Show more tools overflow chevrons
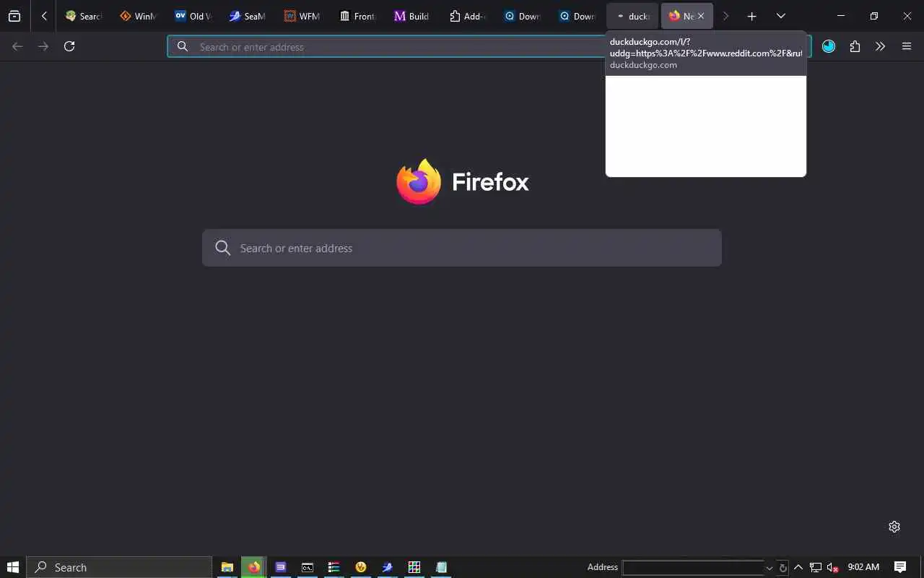The image size is (924, 578). pyautogui.click(x=881, y=46)
